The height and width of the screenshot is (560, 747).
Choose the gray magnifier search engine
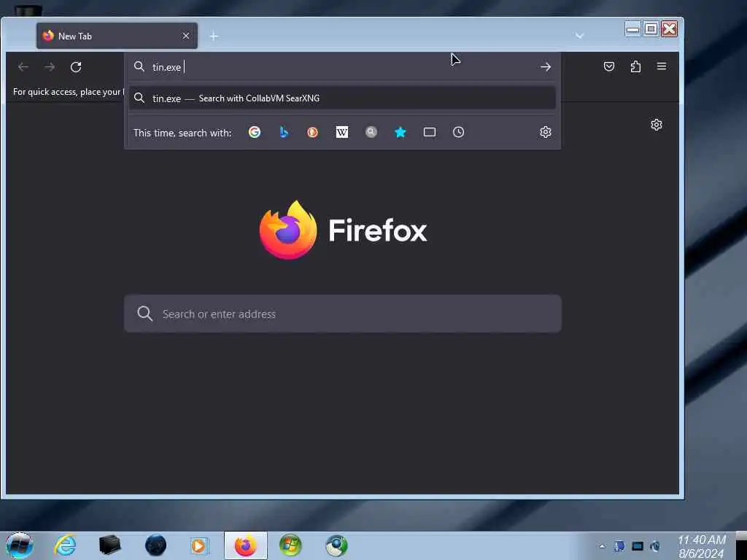click(x=371, y=132)
